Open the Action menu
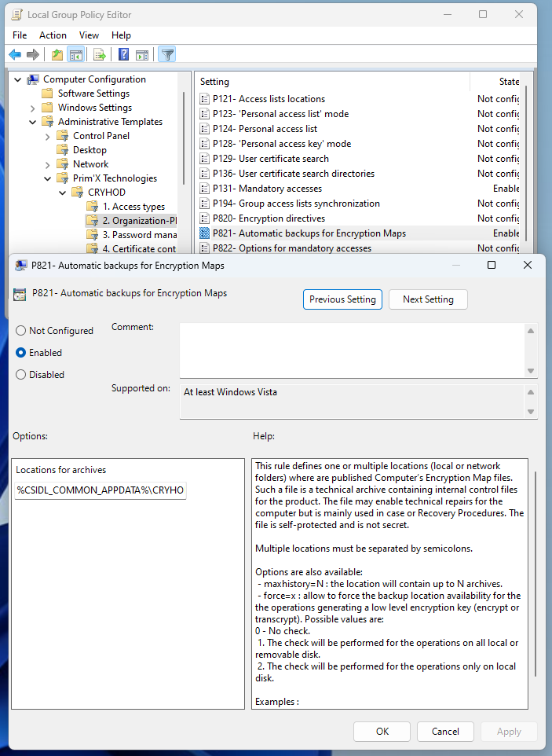The height and width of the screenshot is (756, 552). click(x=53, y=35)
